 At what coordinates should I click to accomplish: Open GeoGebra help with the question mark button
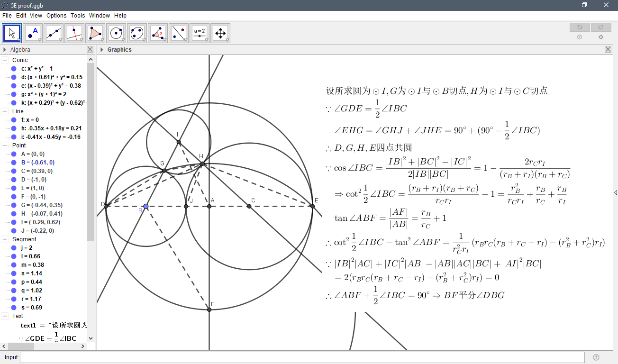[x=580, y=37]
